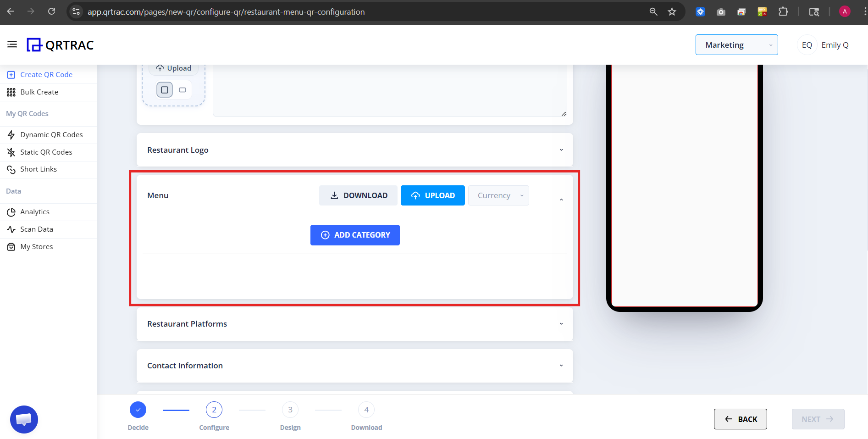Open the chat support widget
The height and width of the screenshot is (439, 868).
point(24,419)
